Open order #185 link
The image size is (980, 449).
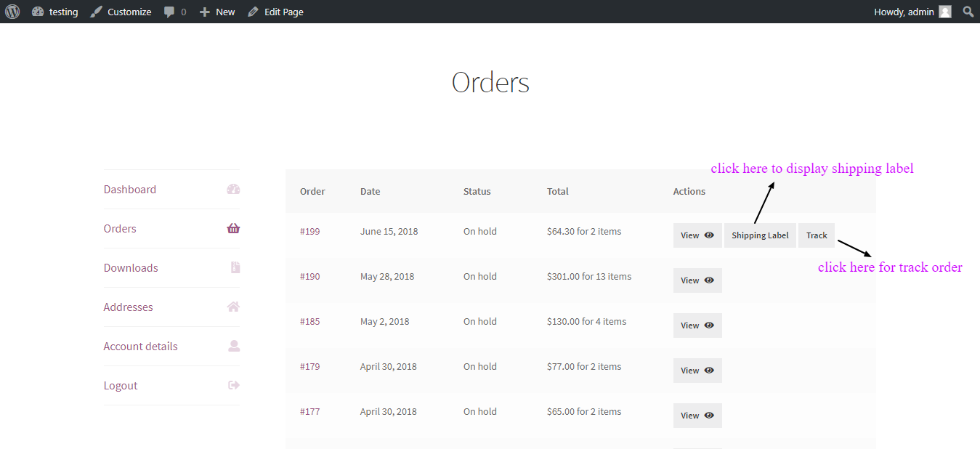pos(309,322)
